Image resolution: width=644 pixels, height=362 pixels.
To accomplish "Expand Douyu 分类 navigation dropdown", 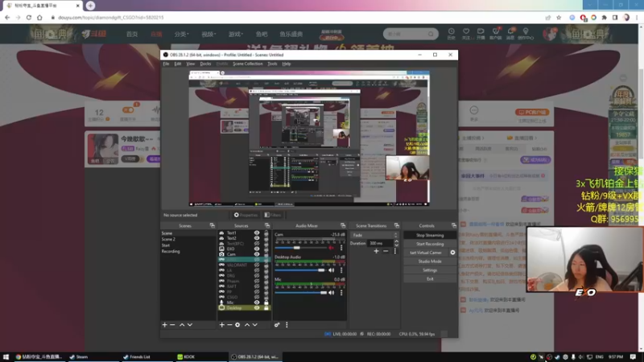I will 182,34.
